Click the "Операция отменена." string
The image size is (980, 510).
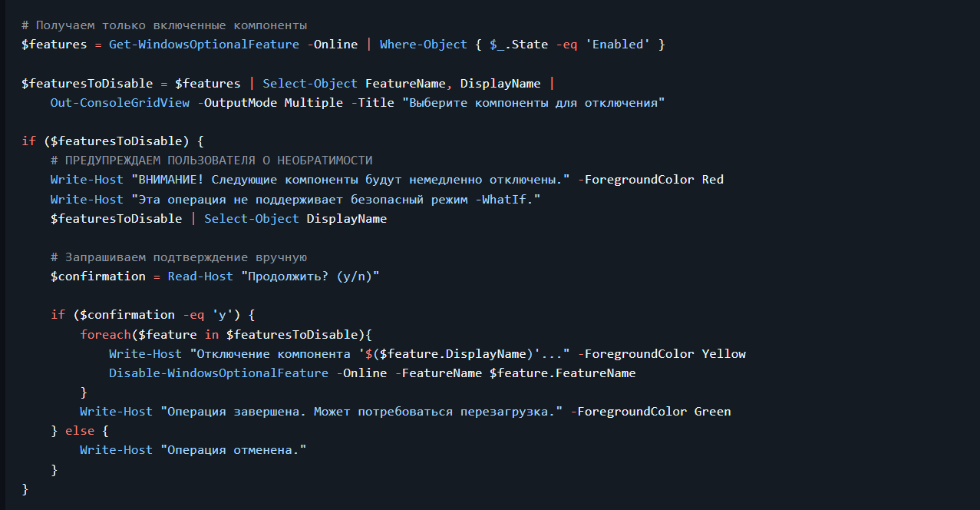tap(233, 450)
